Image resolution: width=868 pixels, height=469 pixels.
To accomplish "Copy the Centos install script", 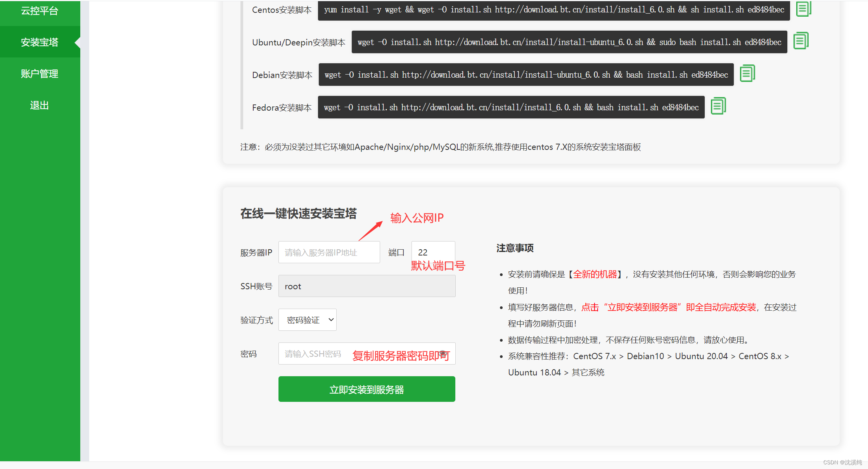I will [x=803, y=9].
